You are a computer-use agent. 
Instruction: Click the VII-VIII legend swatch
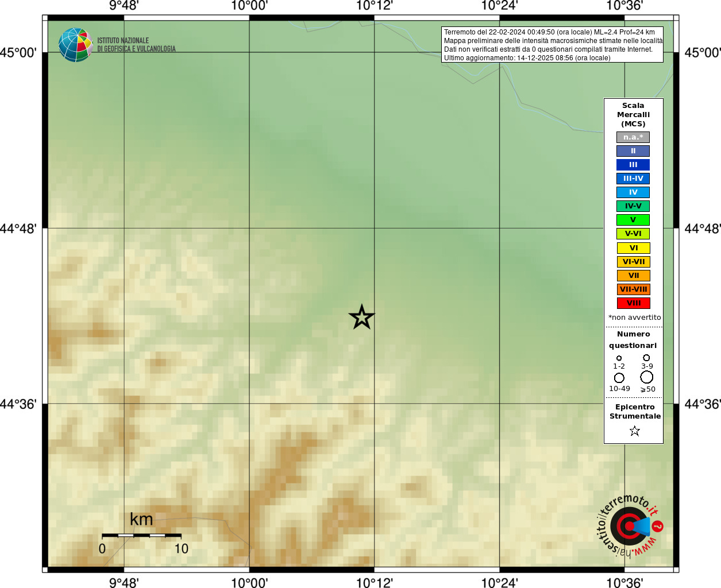point(633,289)
